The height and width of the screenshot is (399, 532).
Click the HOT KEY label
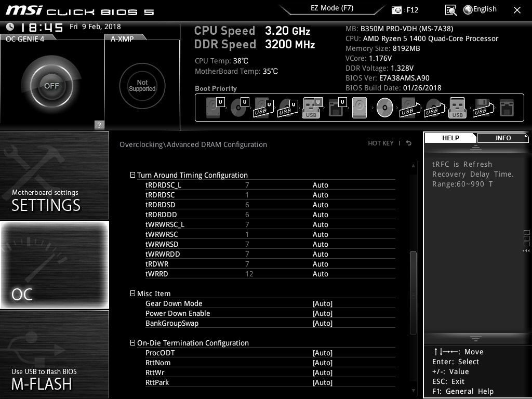(x=381, y=143)
